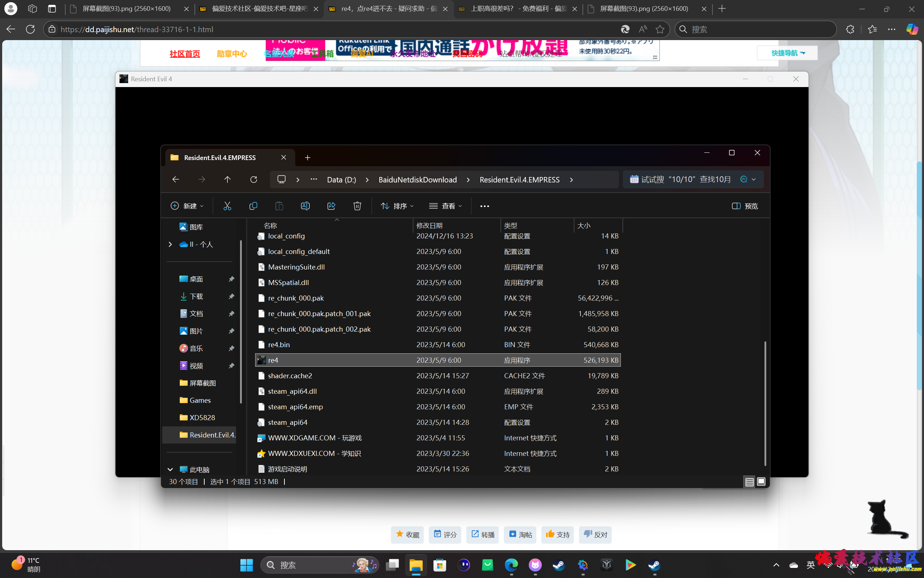Open the 查看 view dropdown
This screenshot has height=578, width=924.
click(445, 206)
